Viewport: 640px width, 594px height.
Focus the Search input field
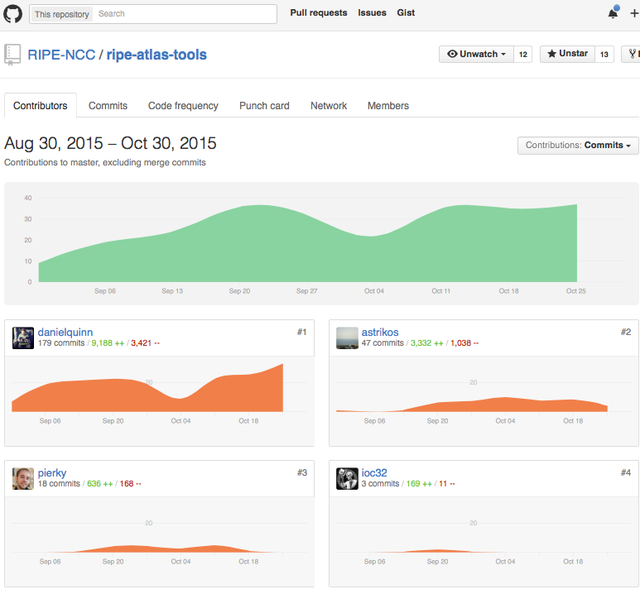tap(184, 14)
